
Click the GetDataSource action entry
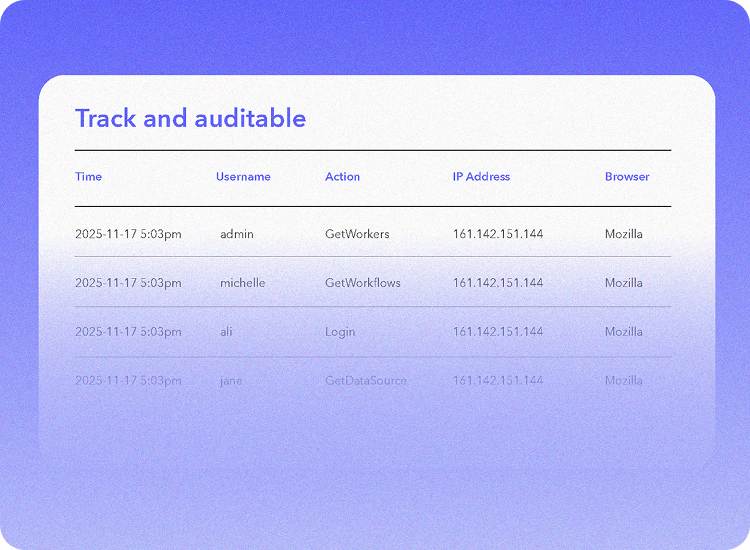pyautogui.click(x=366, y=381)
